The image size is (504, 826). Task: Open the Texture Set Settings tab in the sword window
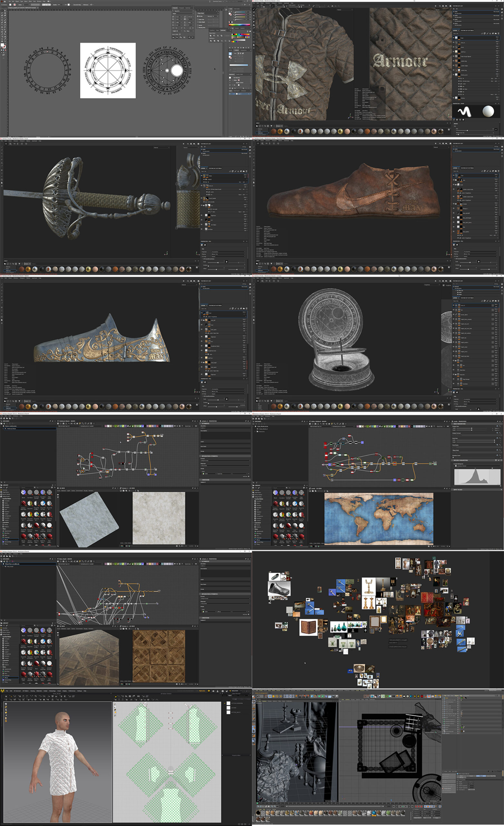coord(215,168)
